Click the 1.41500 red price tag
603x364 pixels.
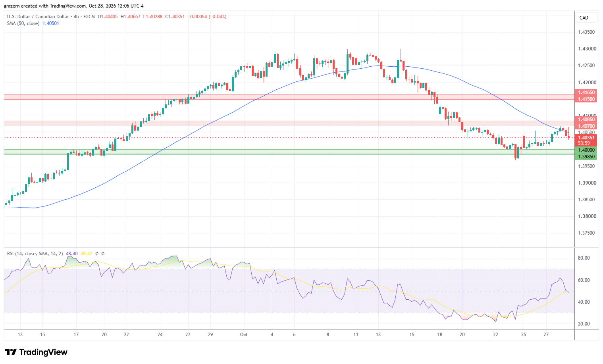click(x=586, y=99)
